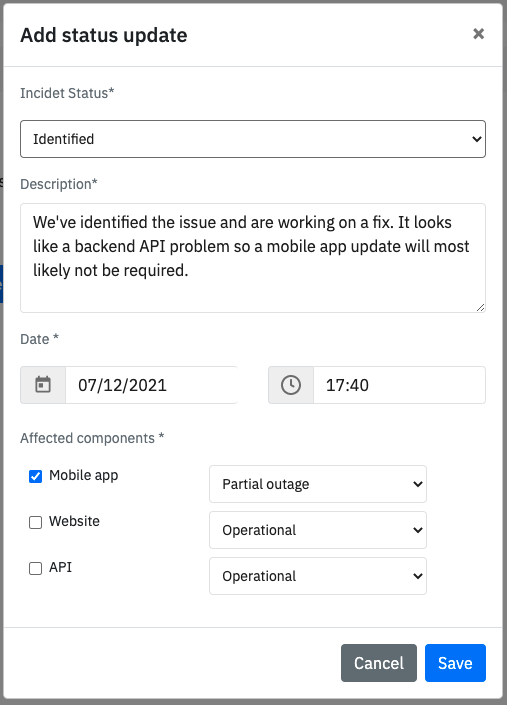The height and width of the screenshot is (705, 507).
Task: Click the textarea resize handle corner
Action: click(480, 308)
